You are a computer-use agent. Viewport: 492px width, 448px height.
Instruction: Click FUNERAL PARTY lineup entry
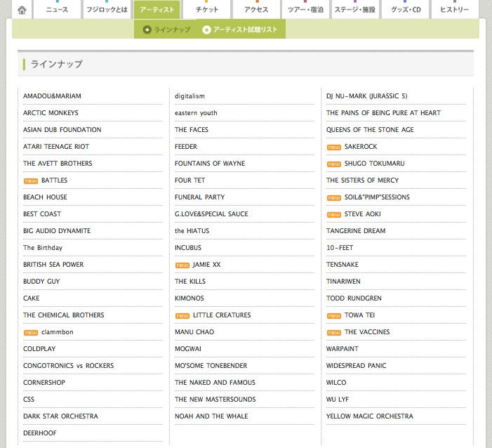coord(200,197)
